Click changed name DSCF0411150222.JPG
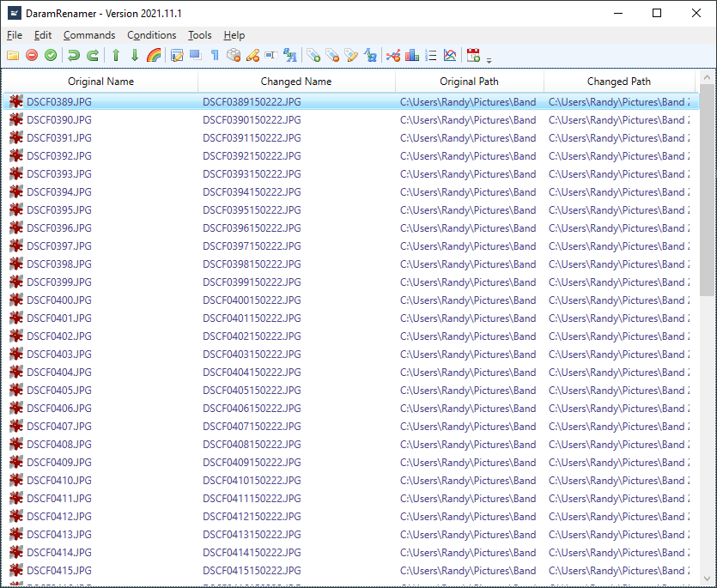 (252, 499)
